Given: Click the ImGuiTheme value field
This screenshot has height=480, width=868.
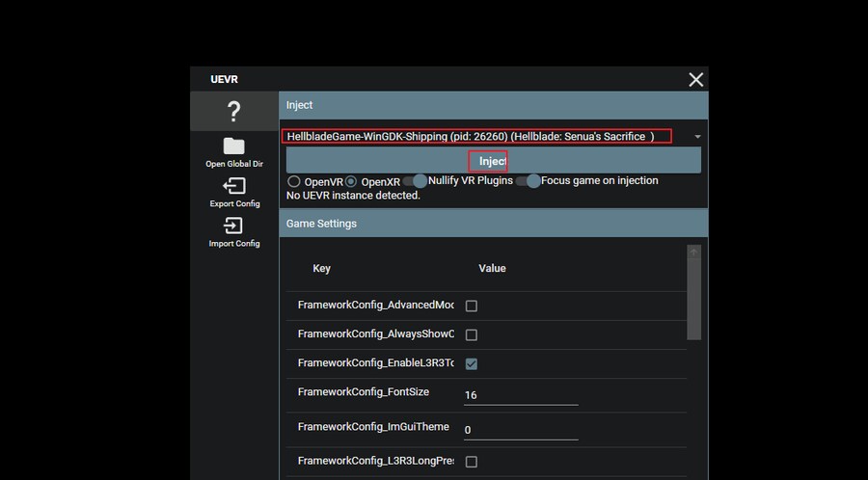Looking at the screenshot, I should tap(520, 429).
